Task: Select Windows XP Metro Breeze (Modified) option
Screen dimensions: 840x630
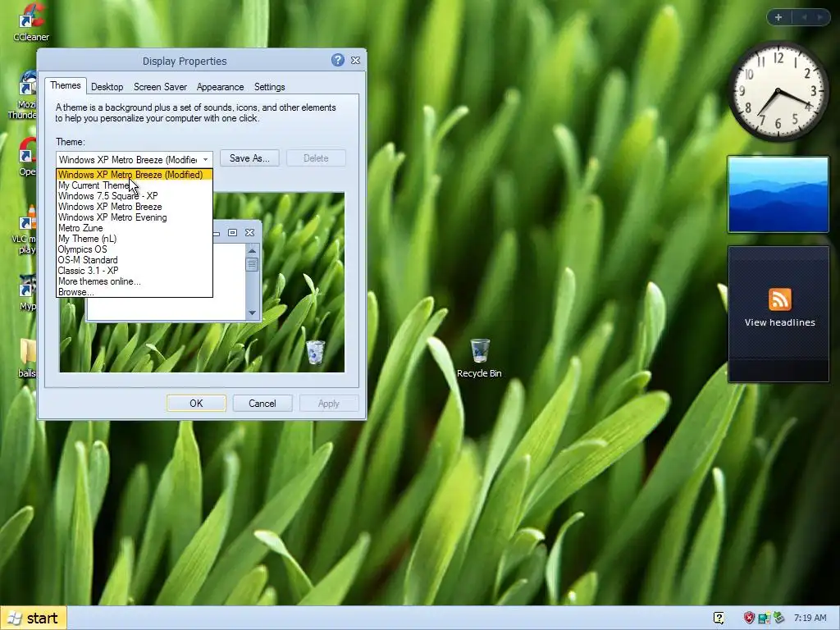Action: pos(135,175)
